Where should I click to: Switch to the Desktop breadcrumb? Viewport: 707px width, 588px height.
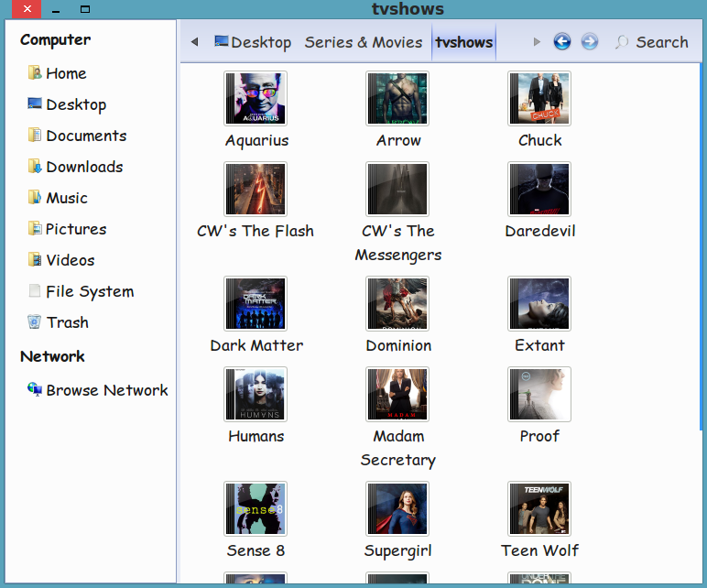pyautogui.click(x=253, y=42)
